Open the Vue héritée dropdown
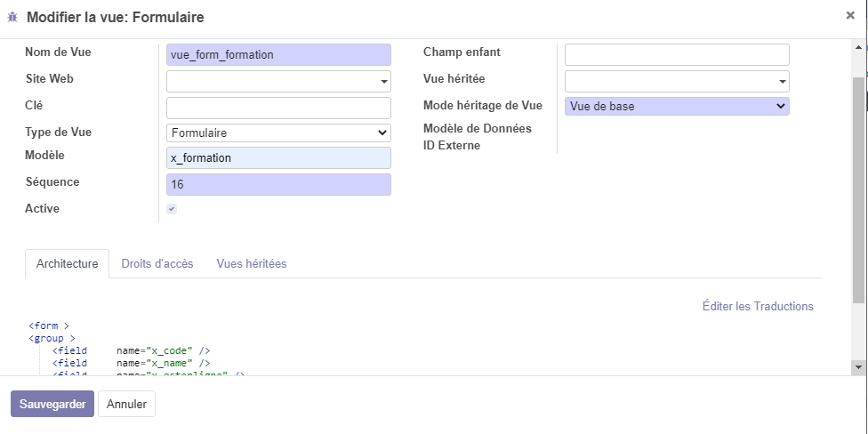This screenshot has height=434, width=868. click(x=676, y=82)
